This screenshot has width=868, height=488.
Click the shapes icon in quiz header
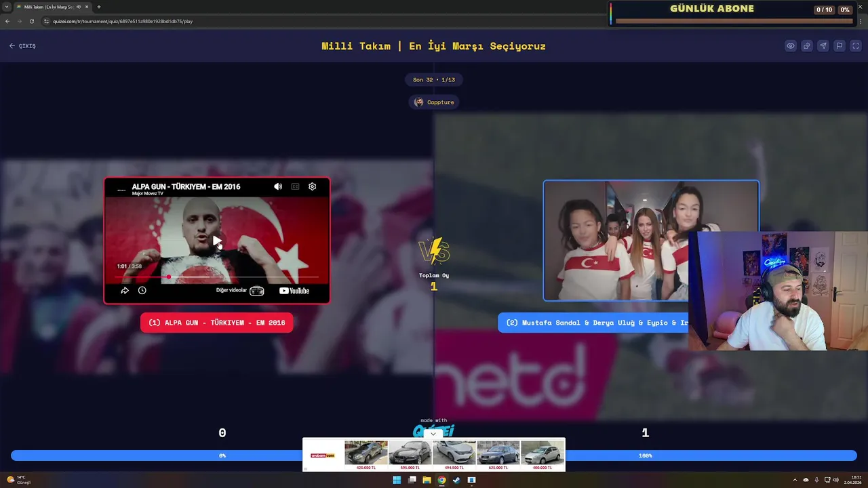[x=807, y=46]
